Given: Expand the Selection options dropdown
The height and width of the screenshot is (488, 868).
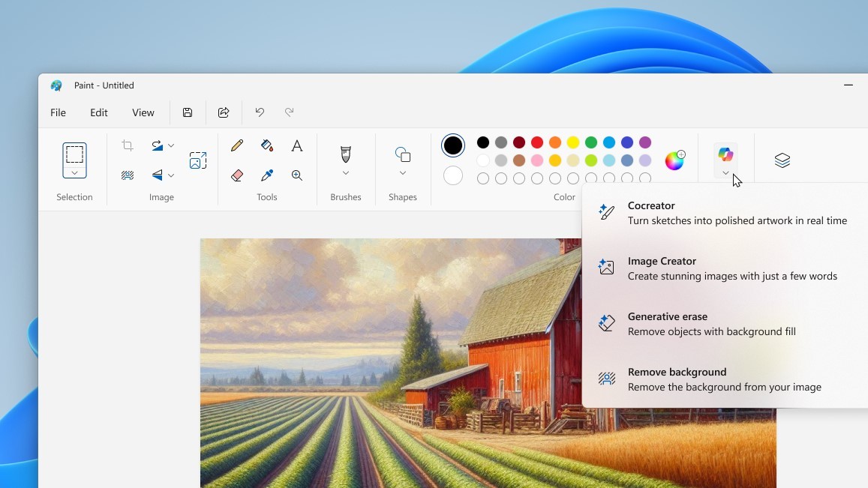Looking at the screenshot, I should pyautogui.click(x=74, y=172).
